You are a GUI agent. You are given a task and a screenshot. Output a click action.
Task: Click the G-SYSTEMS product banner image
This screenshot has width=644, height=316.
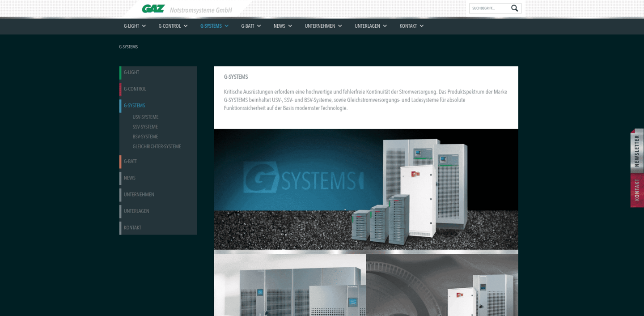pyautogui.click(x=366, y=189)
